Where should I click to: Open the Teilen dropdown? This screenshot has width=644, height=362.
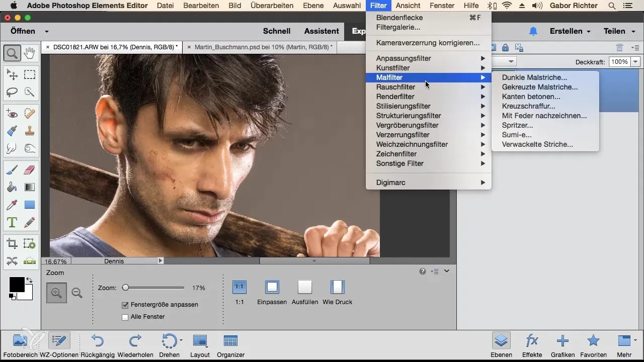(x=618, y=31)
